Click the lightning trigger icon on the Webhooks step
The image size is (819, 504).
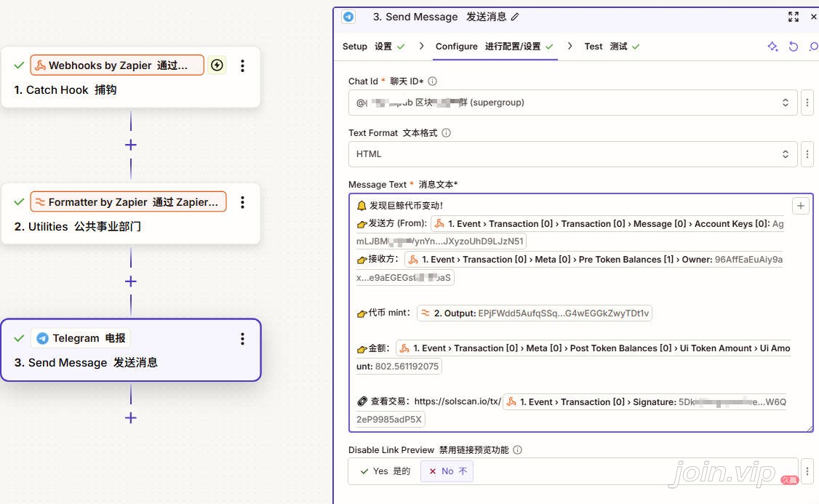(x=217, y=65)
